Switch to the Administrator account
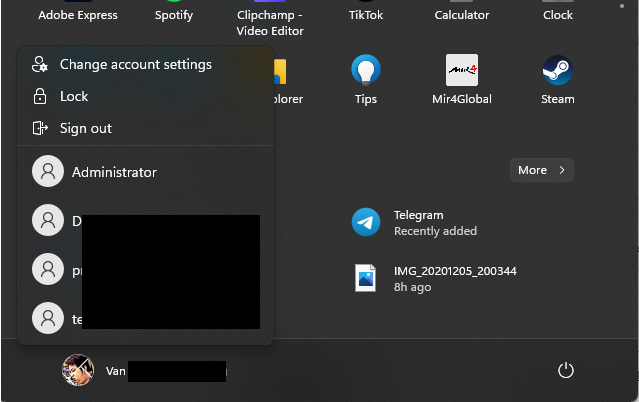The height and width of the screenshot is (402, 639). click(x=113, y=172)
